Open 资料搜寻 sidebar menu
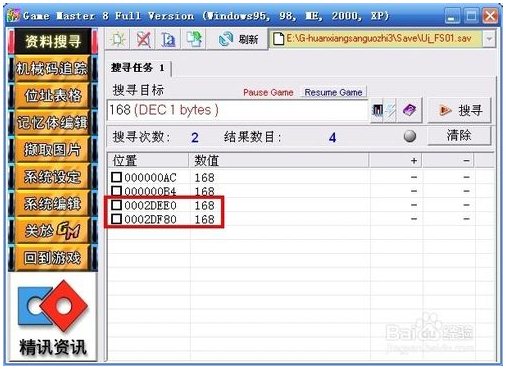Screen dimensions: 506x369 [x=53, y=42]
